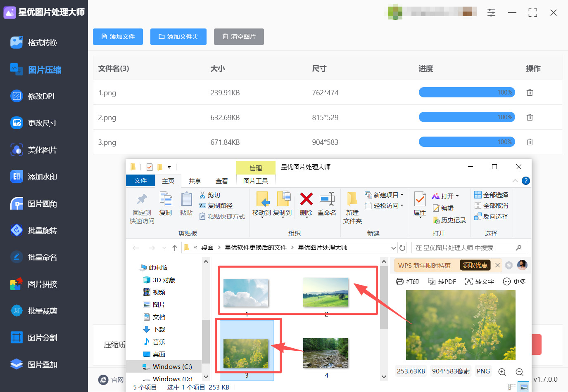This screenshot has height=392, width=568.
Task: Click the 添加文件夹 button
Action: point(178,37)
